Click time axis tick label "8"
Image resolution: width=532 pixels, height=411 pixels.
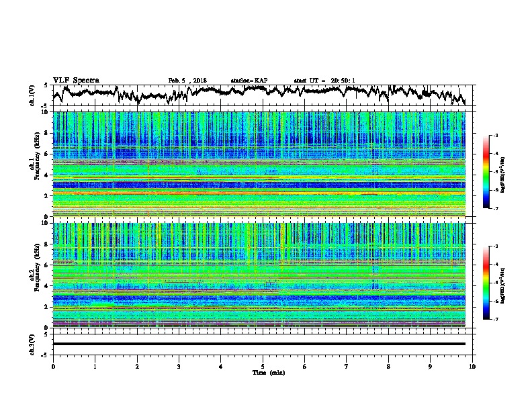coord(388,367)
